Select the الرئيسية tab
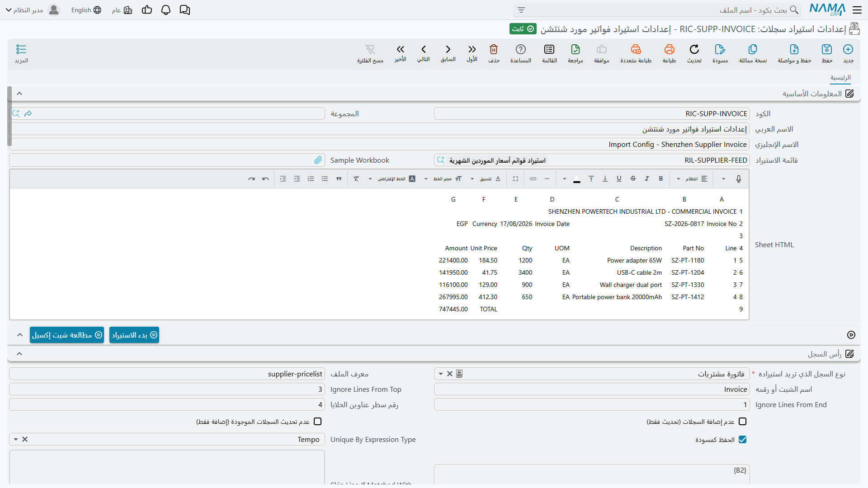868x488 pixels. 840,78
